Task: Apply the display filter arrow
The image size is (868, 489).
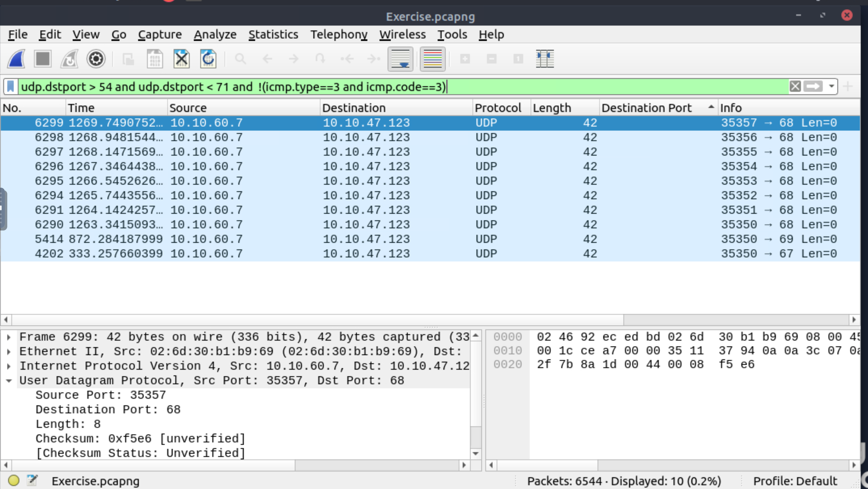Action: click(813, 87)
